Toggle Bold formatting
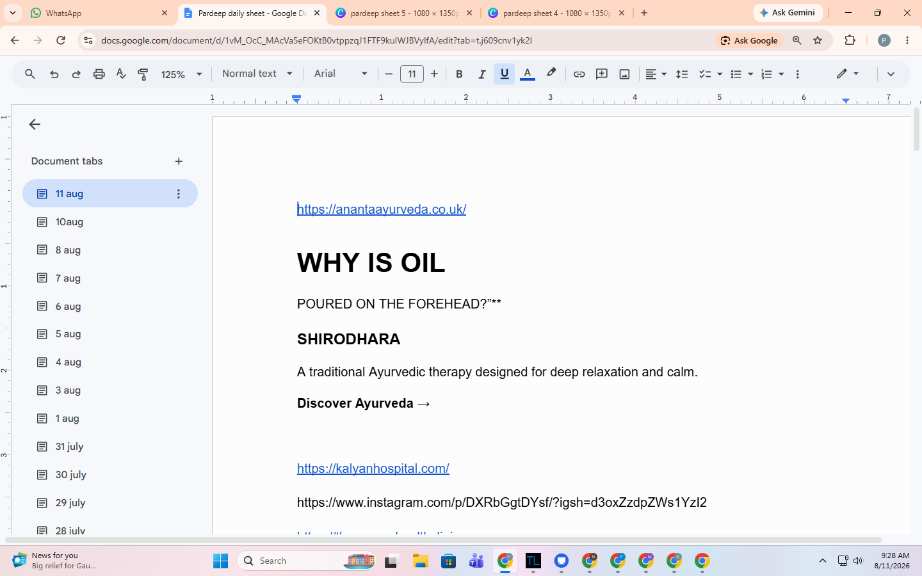This screenshot has height=576, width=922. 459,74
